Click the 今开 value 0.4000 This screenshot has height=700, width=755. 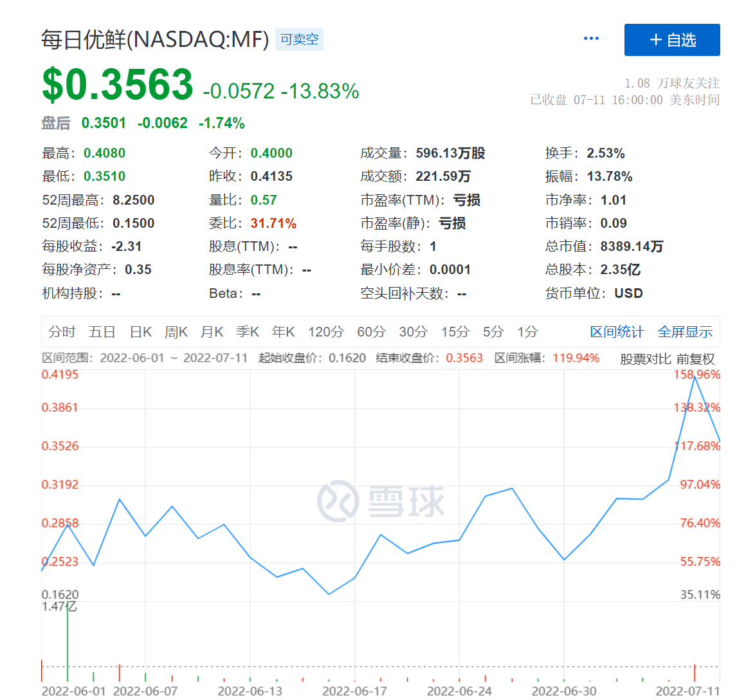[x=271, y=153]
